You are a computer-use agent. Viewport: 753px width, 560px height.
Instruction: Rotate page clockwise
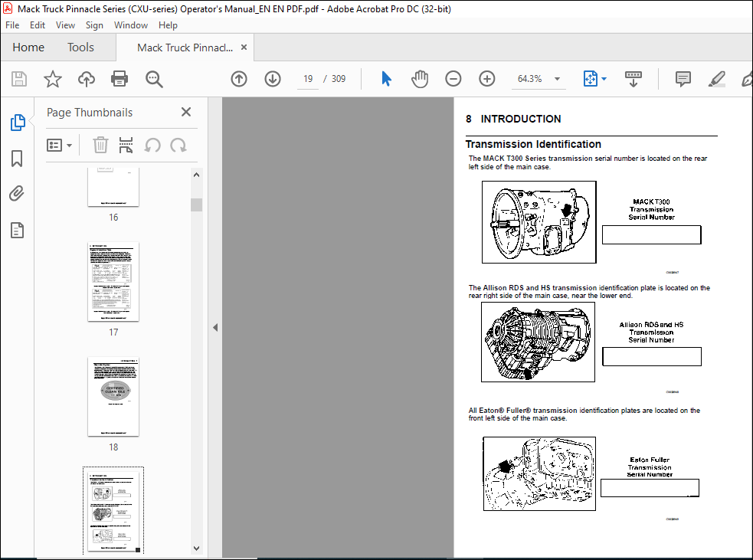tap(178, 145)
